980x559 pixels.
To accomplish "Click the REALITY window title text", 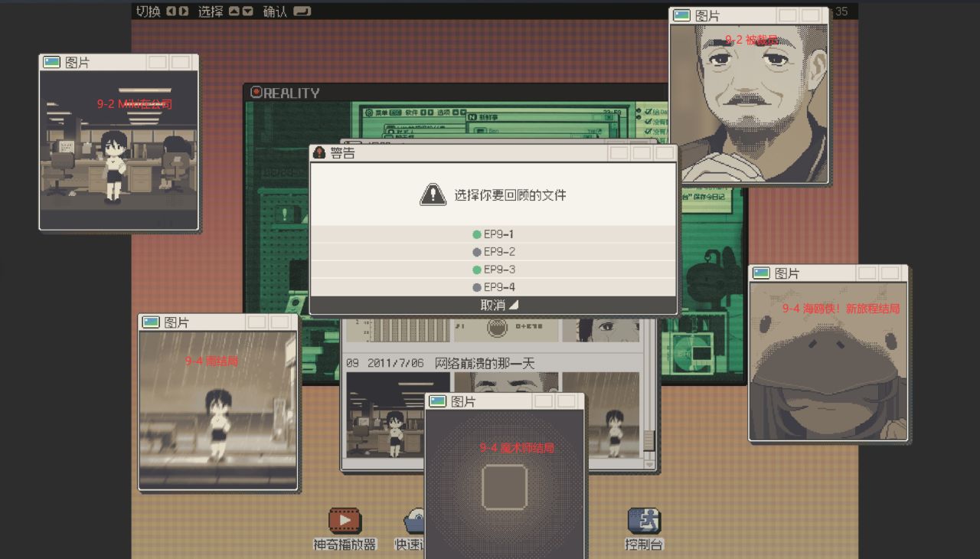I will [x=292, y=93].
